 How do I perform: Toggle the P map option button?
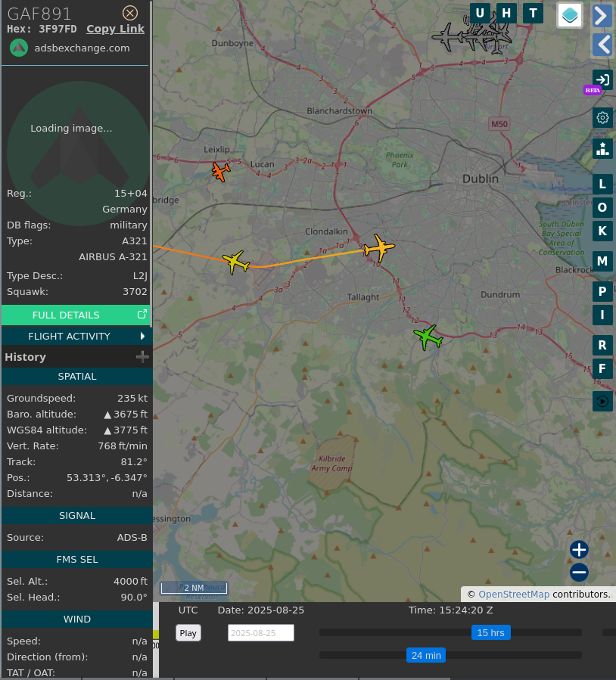point(602,291)
